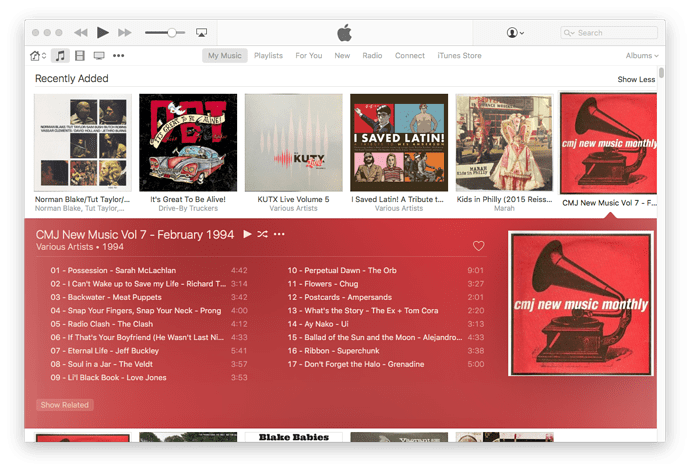Visit the iTunes Store tab
690x471 pixels.
(x=459, y=56)
